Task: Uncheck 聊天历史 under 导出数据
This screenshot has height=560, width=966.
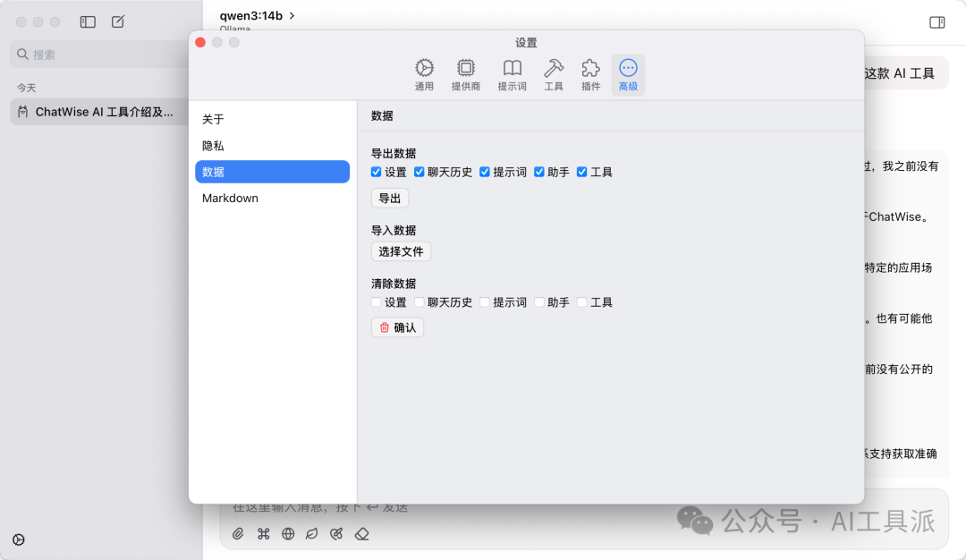Action: [419, 172]
